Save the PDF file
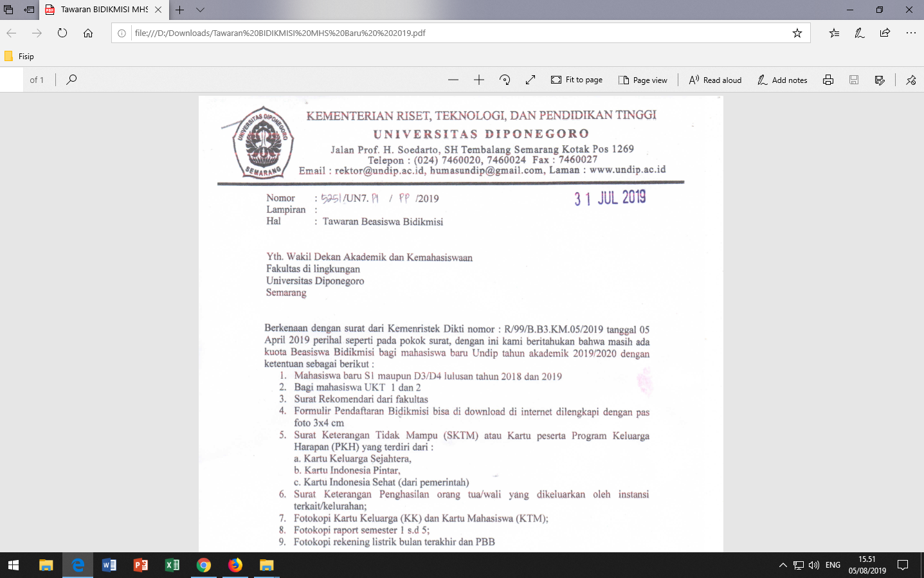Viewport: 924px width, 578px height. point(853,79)
